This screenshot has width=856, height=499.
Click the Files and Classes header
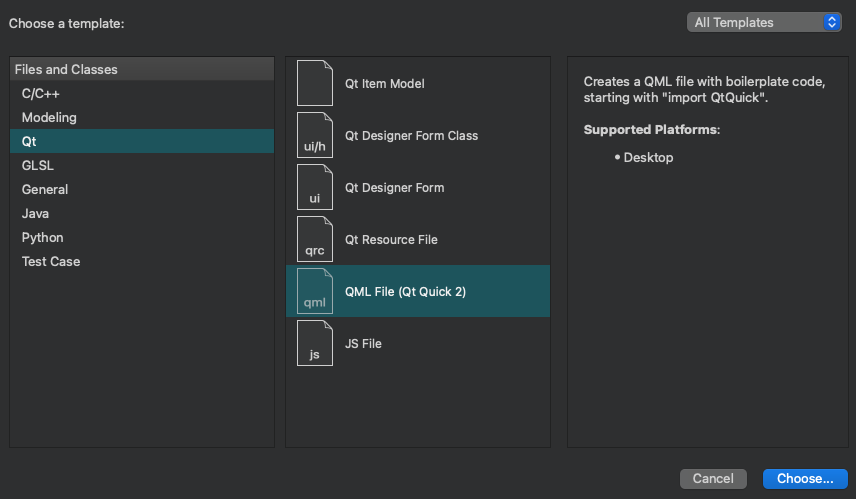(142, 69)
